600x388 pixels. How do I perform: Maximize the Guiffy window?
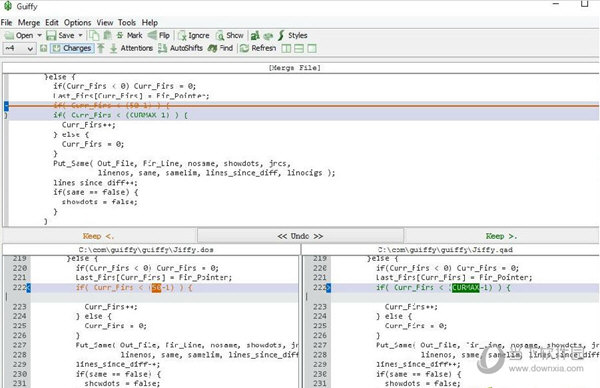[584, 4]
